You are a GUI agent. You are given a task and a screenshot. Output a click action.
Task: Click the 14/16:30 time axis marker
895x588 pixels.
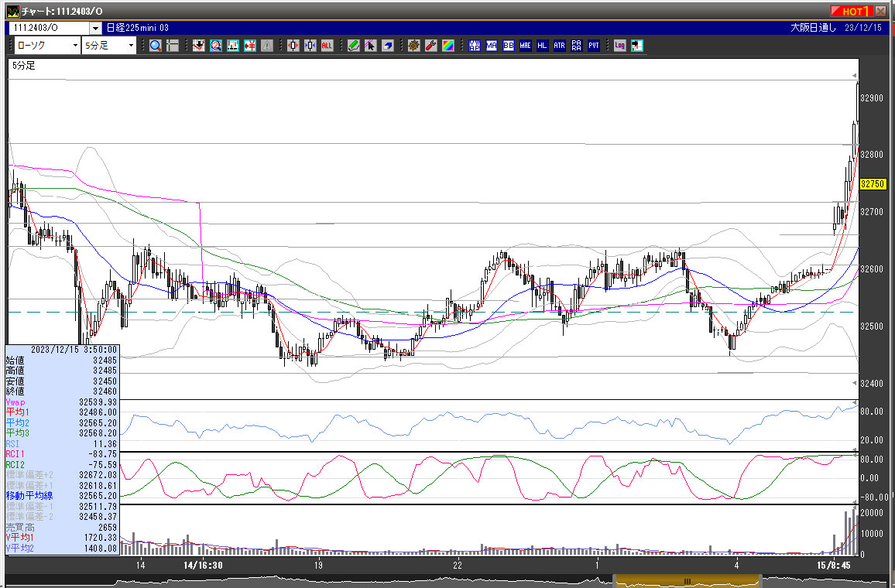click(203, 566)
